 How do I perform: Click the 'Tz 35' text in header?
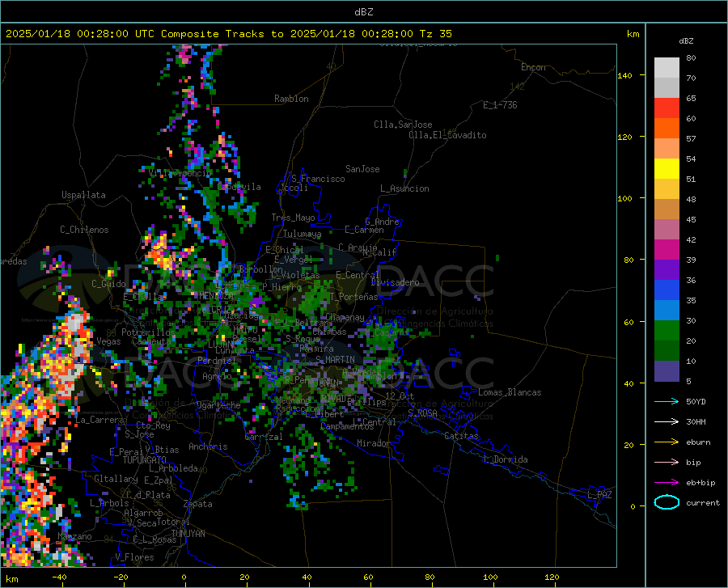coord(435,34)
